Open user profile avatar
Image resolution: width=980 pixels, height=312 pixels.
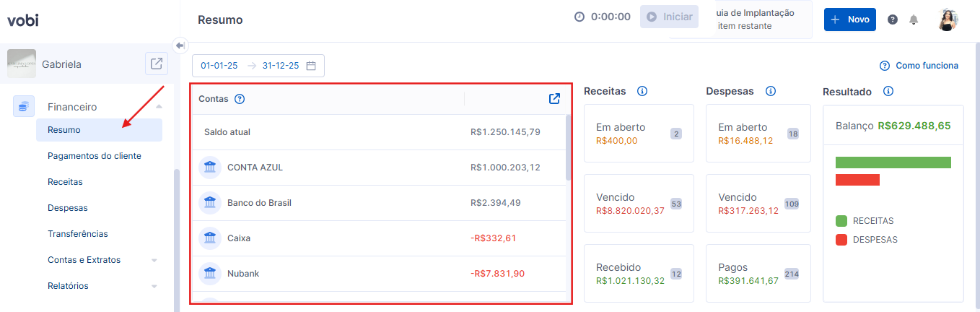[948, 19]
